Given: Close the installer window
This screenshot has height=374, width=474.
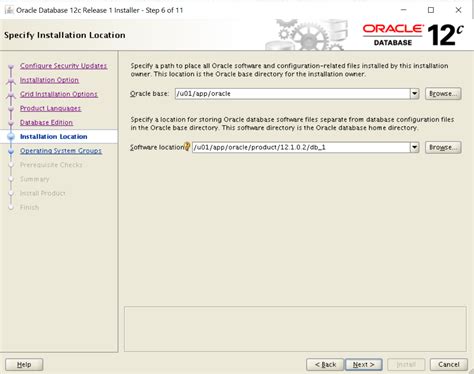Looking at the screenshot, I should click(458, 10).
